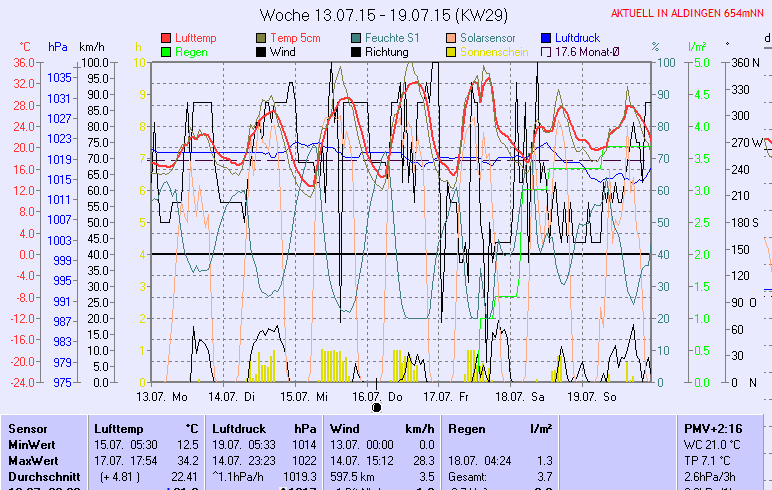Click the Luftdruck column header in table
The height and width of the screenshot is (490, 772).
[x=239, y=428]
